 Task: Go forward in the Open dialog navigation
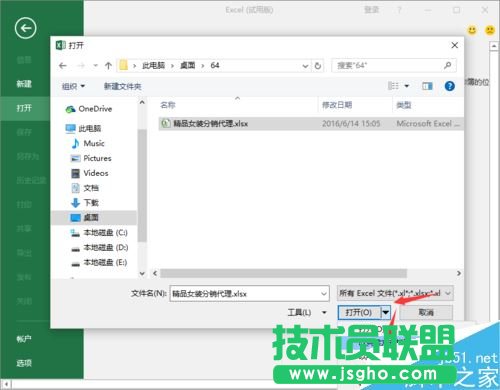click(81, 66)
